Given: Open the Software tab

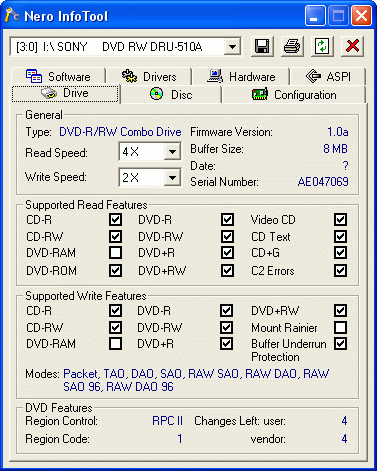Looking at the screenshot, I should coord(58,77).
